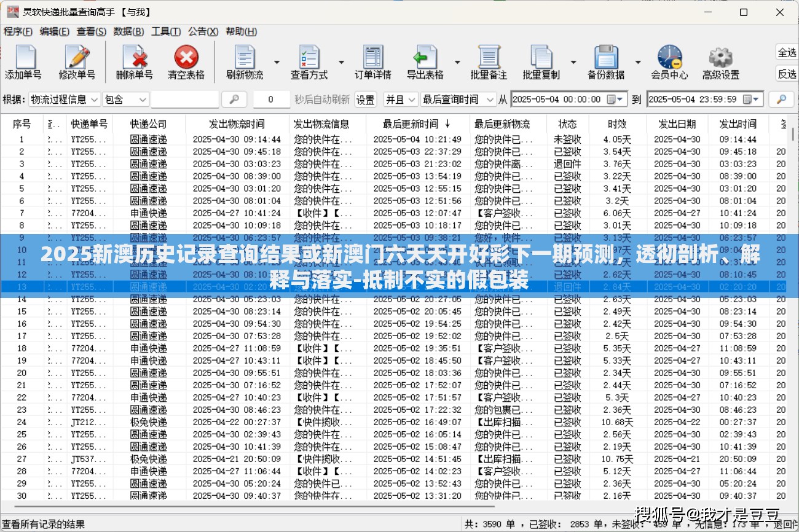Click the 批量复制 icon

pyautogui.click(x=541, y=62)
